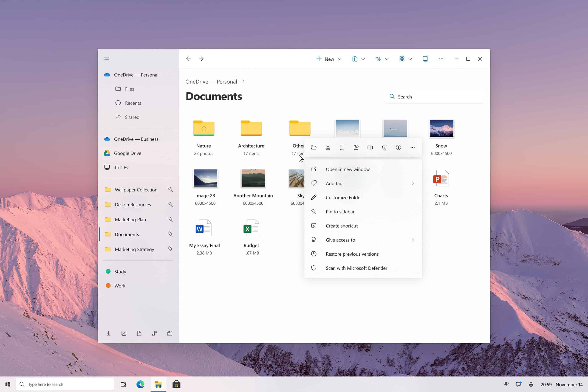
Task: Click the Budget Excel file thumbnail
Action: (251, 228)
